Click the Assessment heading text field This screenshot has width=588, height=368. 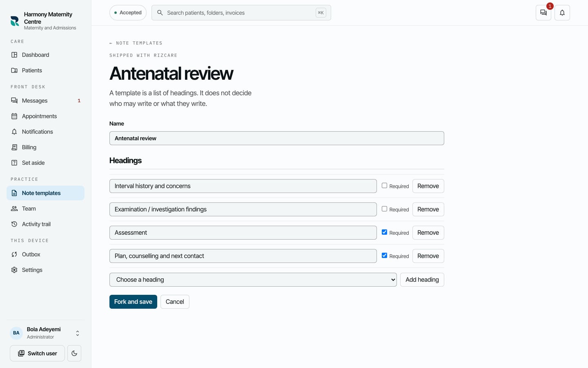(x=243, y=233)
